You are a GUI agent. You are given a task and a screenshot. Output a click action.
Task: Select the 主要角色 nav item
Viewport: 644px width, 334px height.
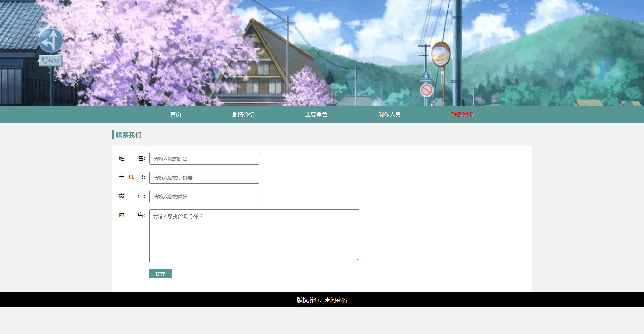(x=316, y=114)
